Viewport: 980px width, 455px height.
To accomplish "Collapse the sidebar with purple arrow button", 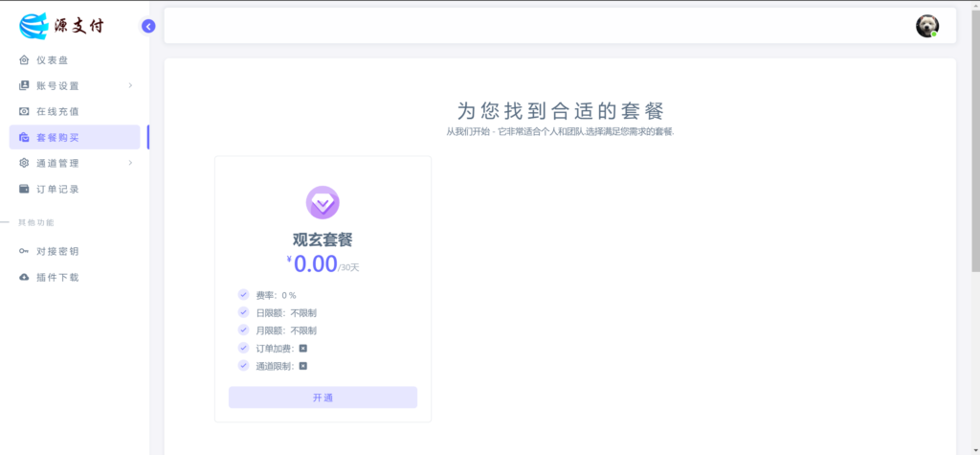I will click(x=148, y=26).
